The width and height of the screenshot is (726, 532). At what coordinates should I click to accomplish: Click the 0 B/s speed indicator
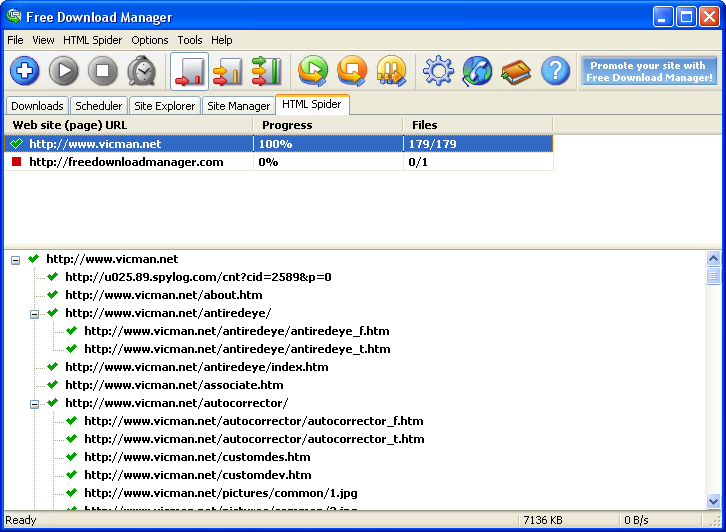point(636,520)
